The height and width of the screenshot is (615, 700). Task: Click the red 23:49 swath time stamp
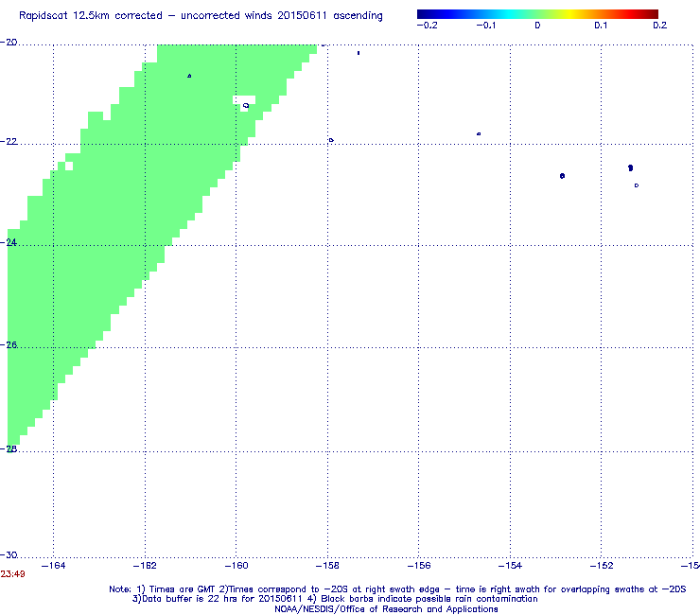[12, 574]
